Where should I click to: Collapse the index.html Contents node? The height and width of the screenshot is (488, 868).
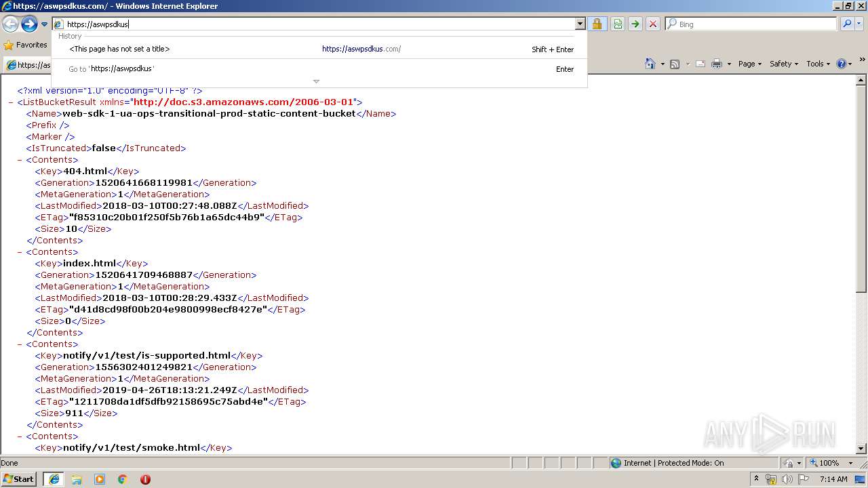[20, 252]
